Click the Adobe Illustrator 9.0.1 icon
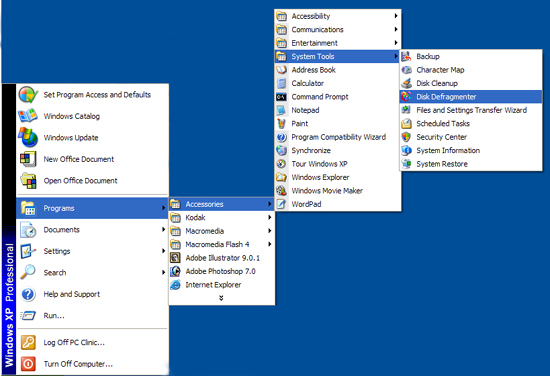550x376 pixels. point(175,258)
